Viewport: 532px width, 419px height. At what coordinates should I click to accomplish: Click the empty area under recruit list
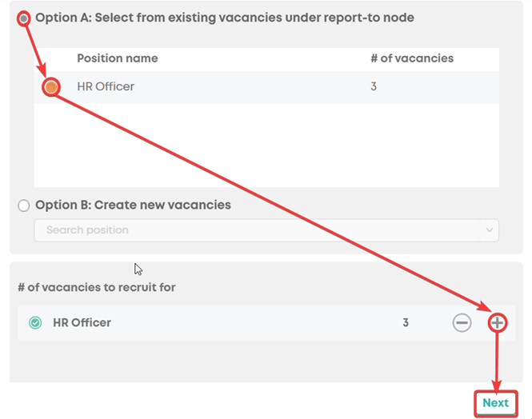(x=266, y=361)
